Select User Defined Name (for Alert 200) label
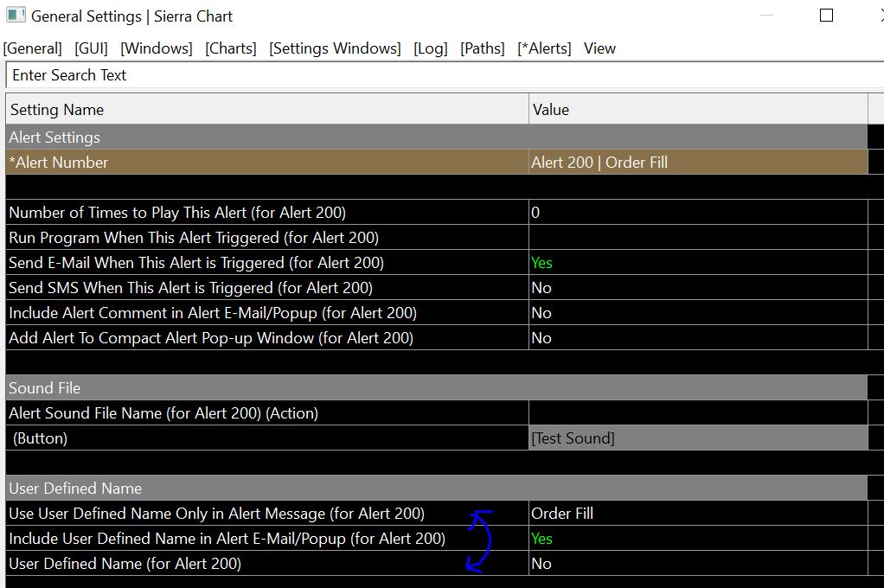 (x=125, y=564)
